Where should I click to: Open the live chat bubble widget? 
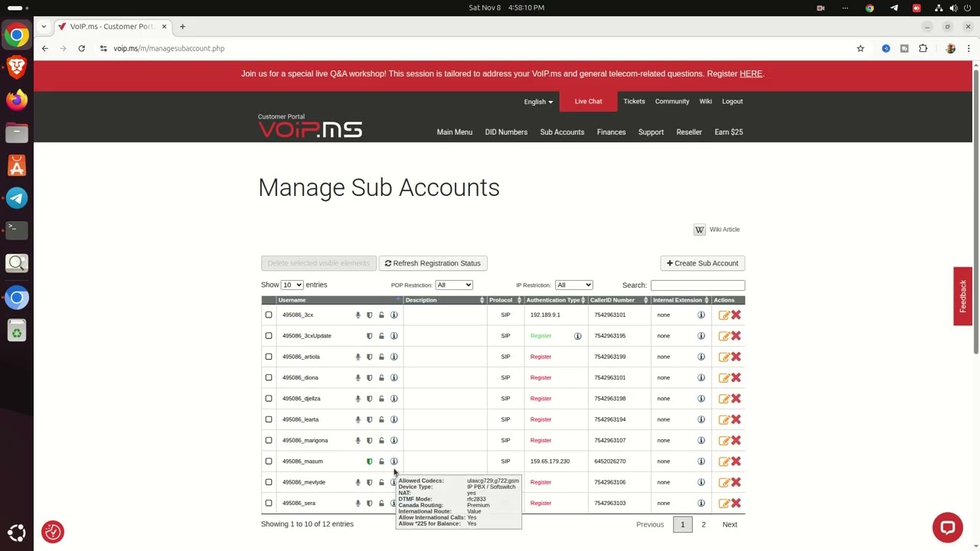coord(947,527)
